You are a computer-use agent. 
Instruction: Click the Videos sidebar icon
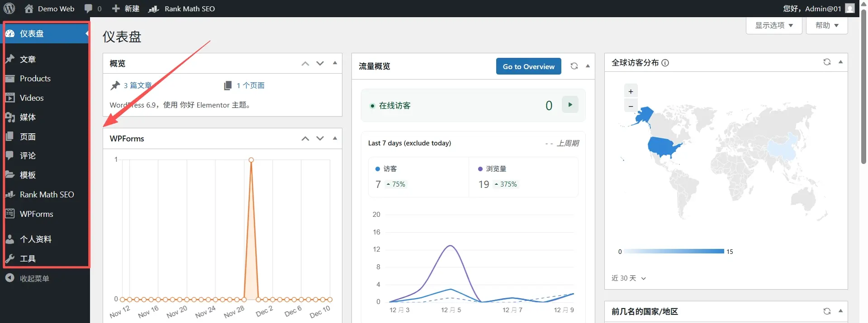[10, 98]
